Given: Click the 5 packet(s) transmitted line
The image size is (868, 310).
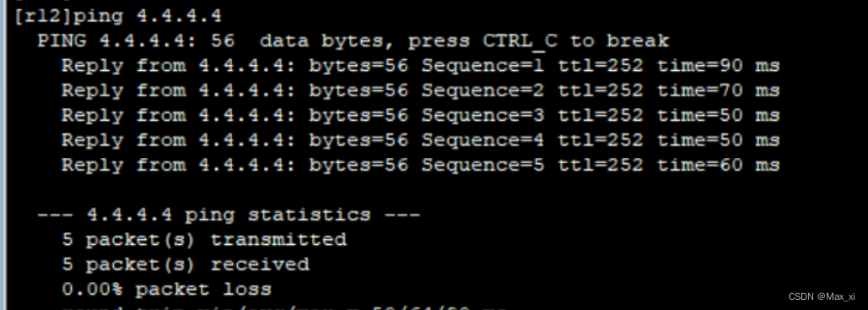Looking at the screenshot, I should coord(204,240).
